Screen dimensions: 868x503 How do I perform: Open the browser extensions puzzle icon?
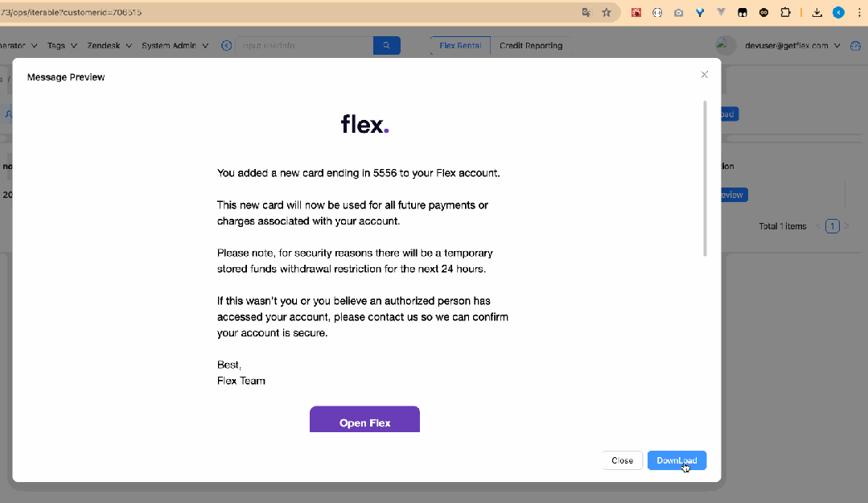785,12
